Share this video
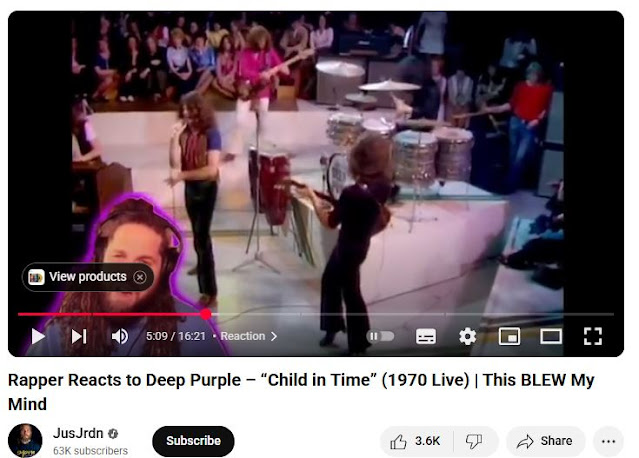Screen dimensions: 639x458 coord(545,441)
